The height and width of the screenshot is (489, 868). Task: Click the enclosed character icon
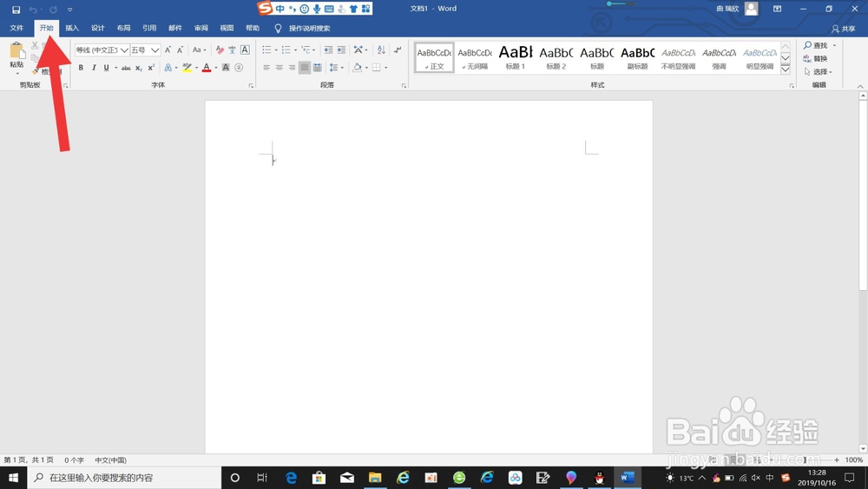[239, 68]
